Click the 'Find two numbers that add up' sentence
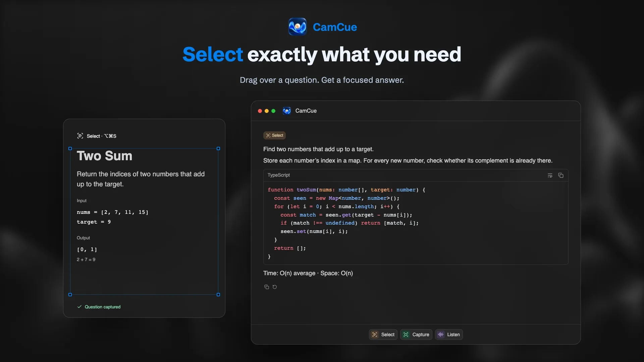This screenshot has height=362, width=644. tap(318, 149)
